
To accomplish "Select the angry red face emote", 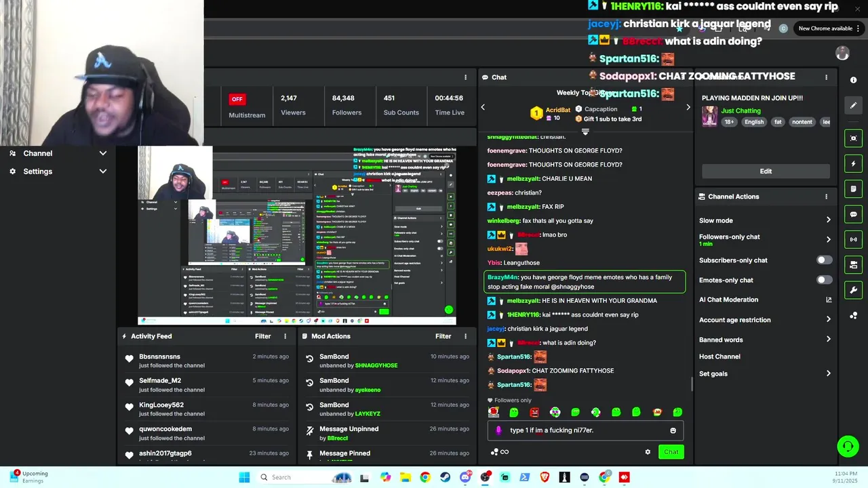I will coord(534,412).
